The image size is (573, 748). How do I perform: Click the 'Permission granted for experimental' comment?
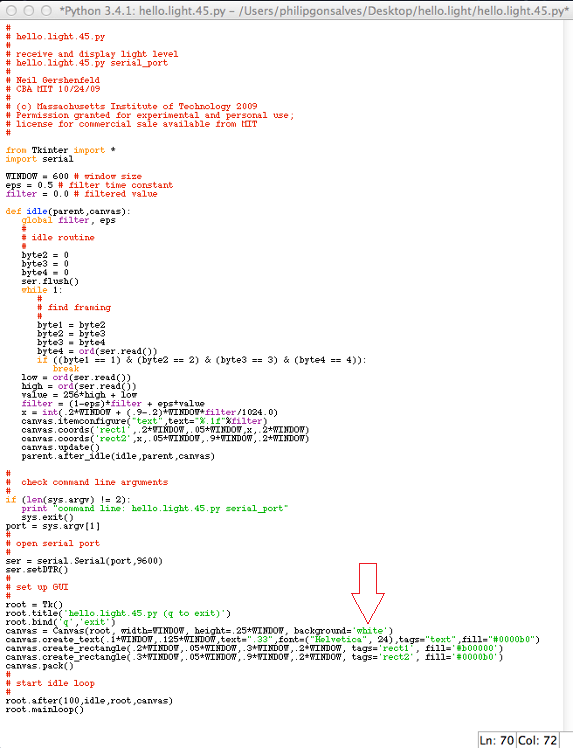click(x=150, y=115)
